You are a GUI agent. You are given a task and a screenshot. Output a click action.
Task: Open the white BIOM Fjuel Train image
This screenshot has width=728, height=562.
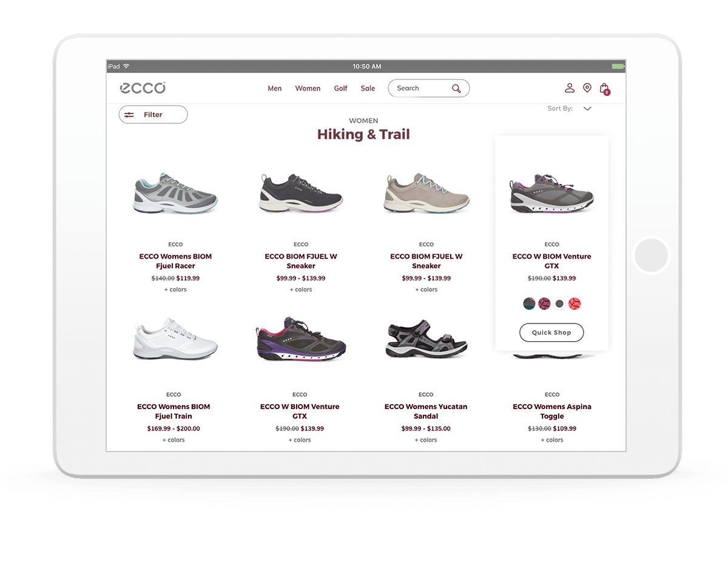175,338
